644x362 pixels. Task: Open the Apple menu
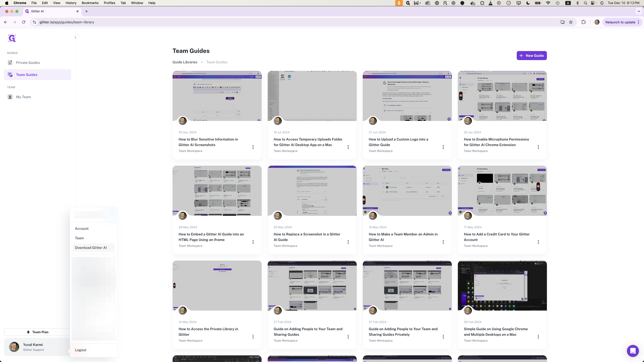(7, 3)
